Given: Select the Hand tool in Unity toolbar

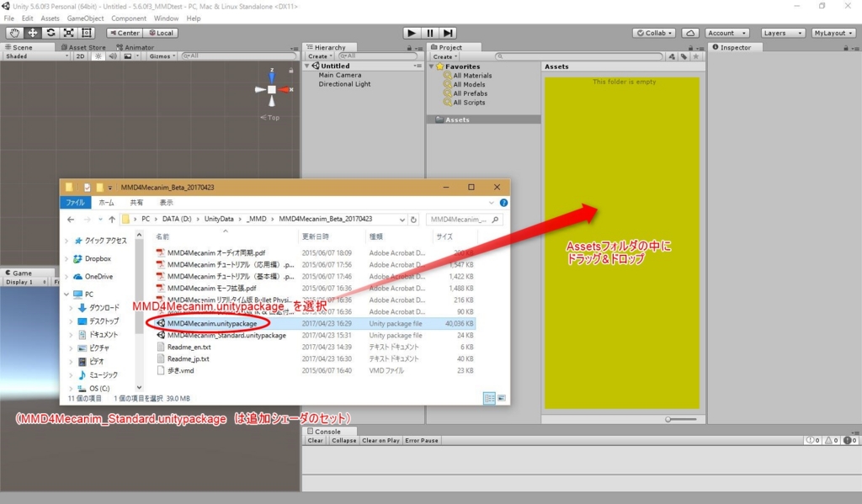Looking at the screenshot, I should click(x=15, y=33).
